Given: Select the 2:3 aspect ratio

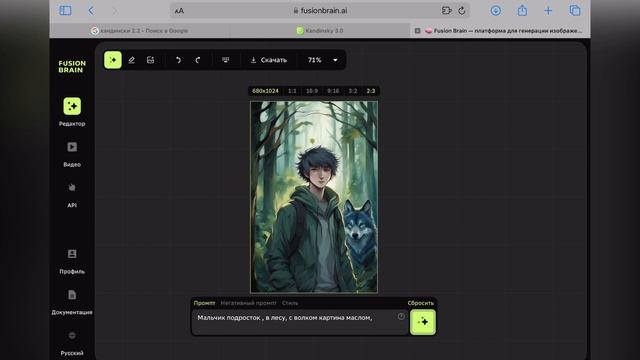Looking at the screenshot, I should [371, 91].
